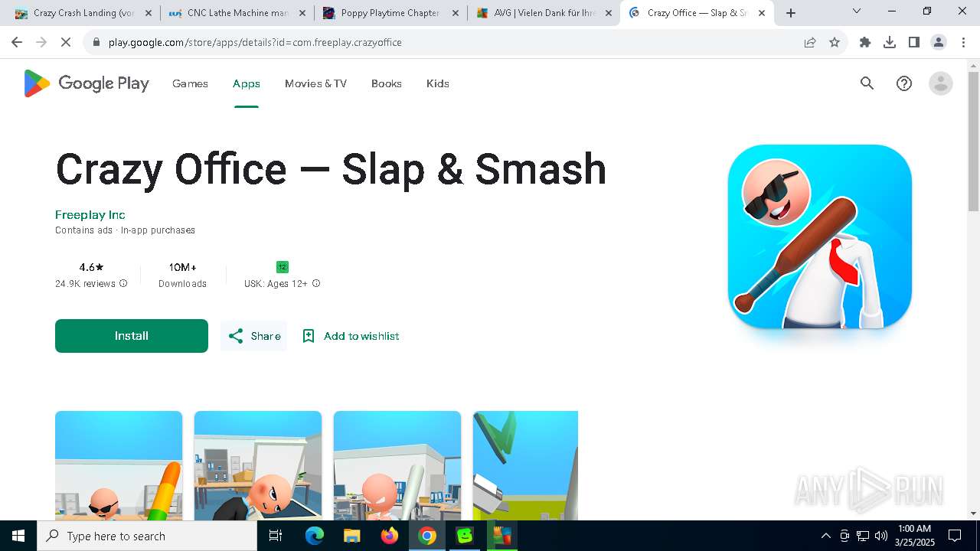
Task: Open Task View on the taskbar
Action: [x=276, y=536]
